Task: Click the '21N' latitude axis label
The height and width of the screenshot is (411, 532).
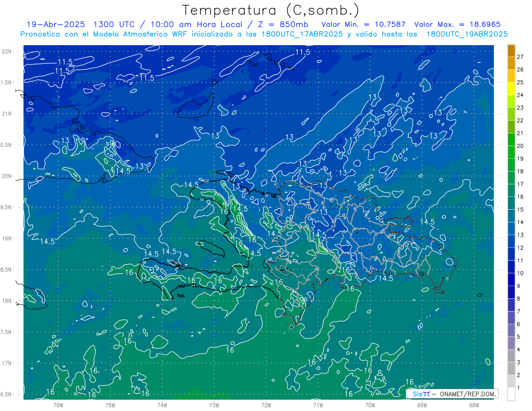Action: 7,114
